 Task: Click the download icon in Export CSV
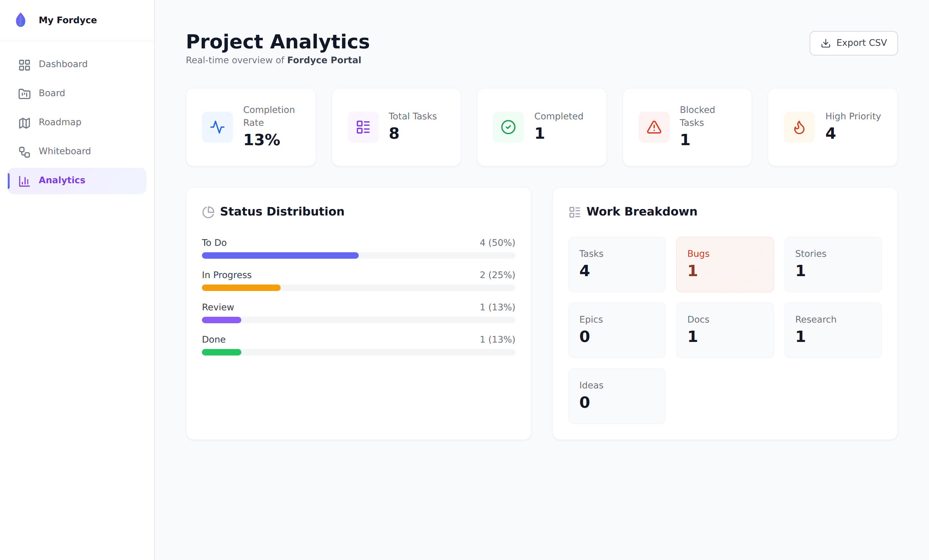826,43
